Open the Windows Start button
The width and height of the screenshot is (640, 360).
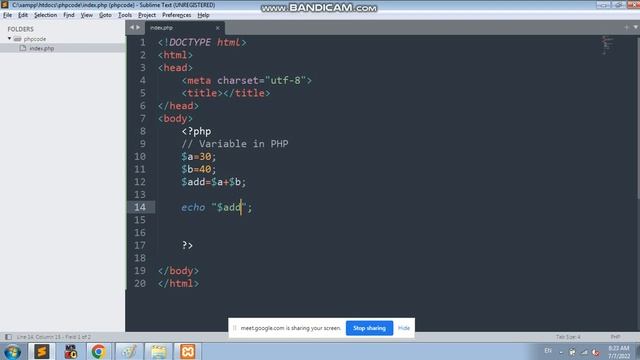pos(12,352)
